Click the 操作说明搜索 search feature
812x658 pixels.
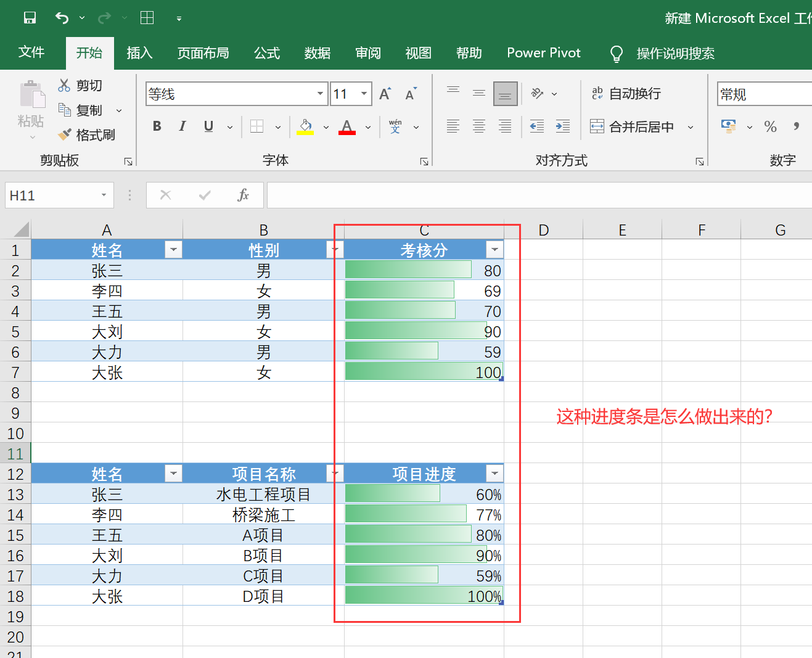676,53
